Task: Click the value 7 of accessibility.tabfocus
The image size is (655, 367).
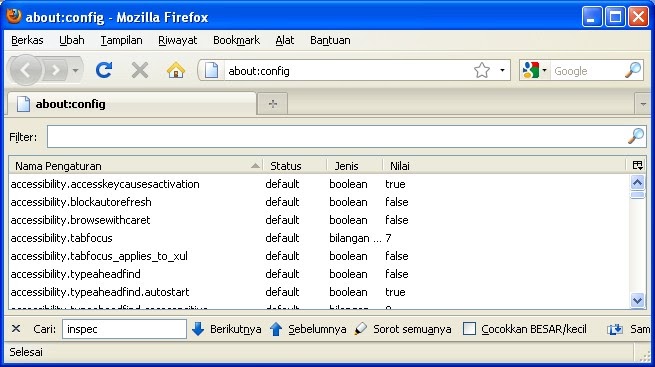Action: [388, 238]
